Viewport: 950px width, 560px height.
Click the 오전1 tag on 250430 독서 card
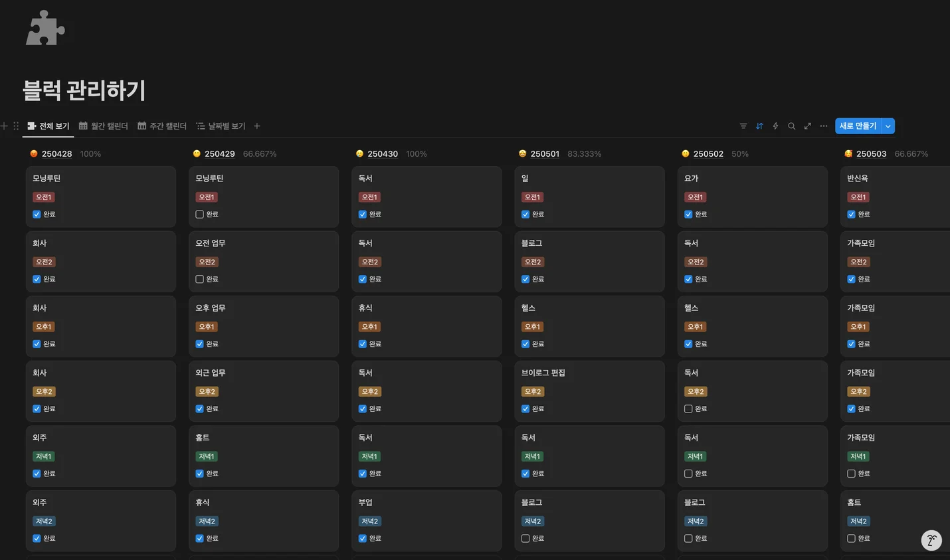(x=369, y=197)
